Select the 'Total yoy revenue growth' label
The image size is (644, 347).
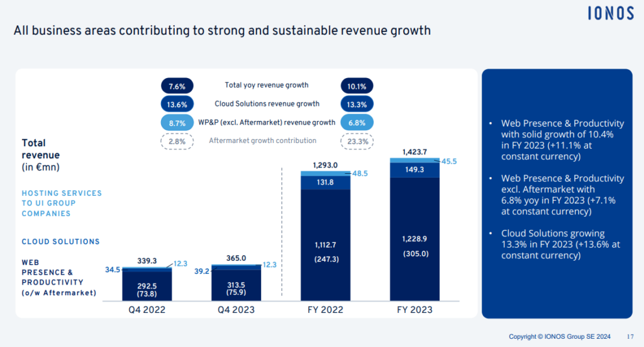click(x=267, y=85)
